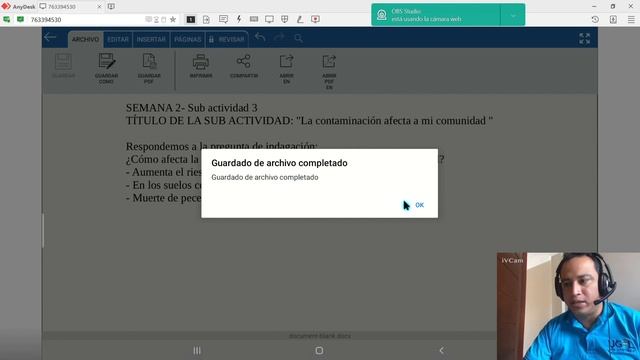Confirm the saved file dialog with OK
The height and width of the screenshot is (360, 640).
tap(420, 205)
